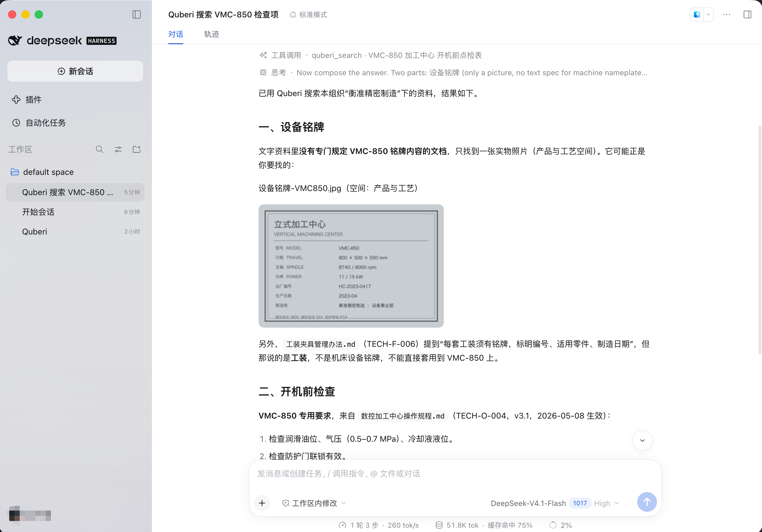Start a new chat with 新会话
The height and width of the screenshot is (532, 762).
tap(75, 71)
